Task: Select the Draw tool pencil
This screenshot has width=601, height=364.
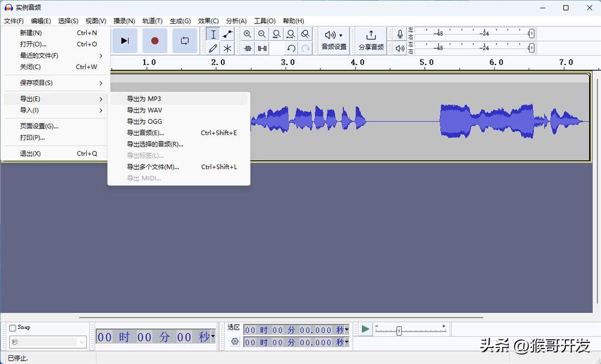Action: [x=213, y=48]
